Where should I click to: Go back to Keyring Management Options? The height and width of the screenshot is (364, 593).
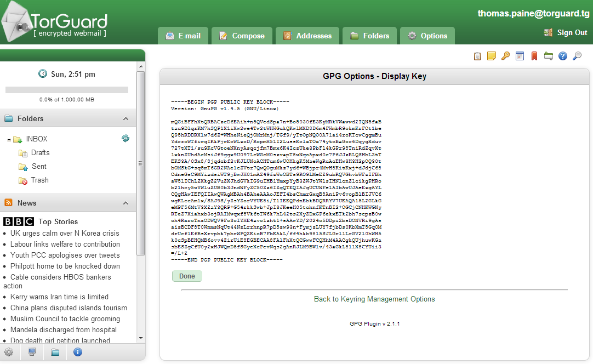374,299
